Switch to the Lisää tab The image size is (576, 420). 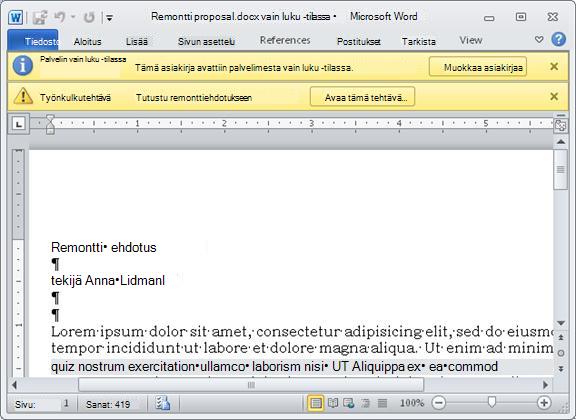(137, 42)
